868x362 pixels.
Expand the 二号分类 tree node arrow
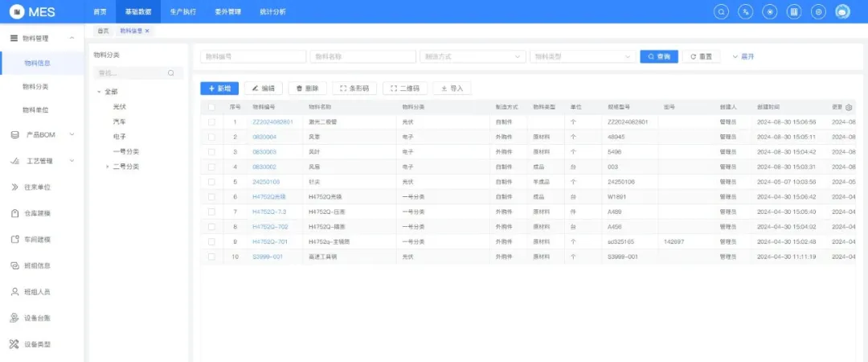(108, 167)
